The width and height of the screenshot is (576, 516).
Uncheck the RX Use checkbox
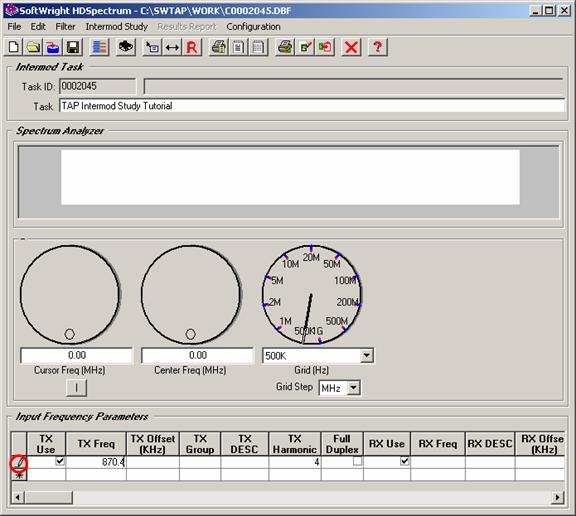point(404,461)
